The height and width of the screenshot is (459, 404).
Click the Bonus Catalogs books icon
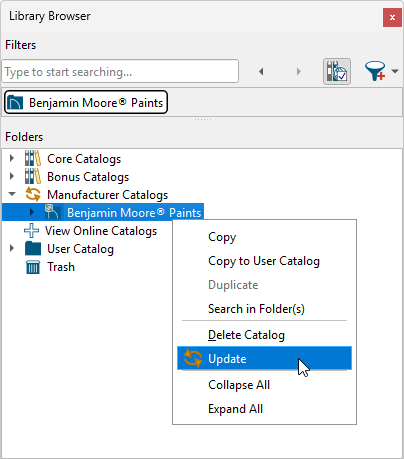(x=33, y=176)
